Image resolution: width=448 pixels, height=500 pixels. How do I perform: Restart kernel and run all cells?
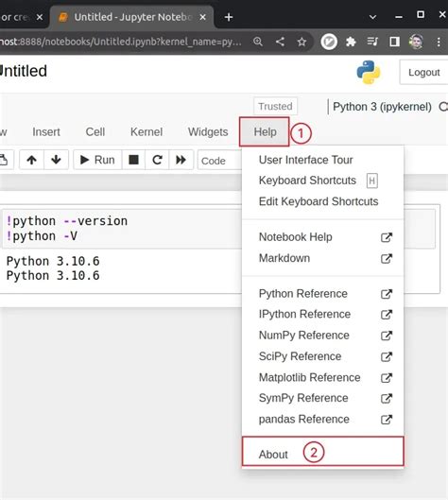pos(181,160)
